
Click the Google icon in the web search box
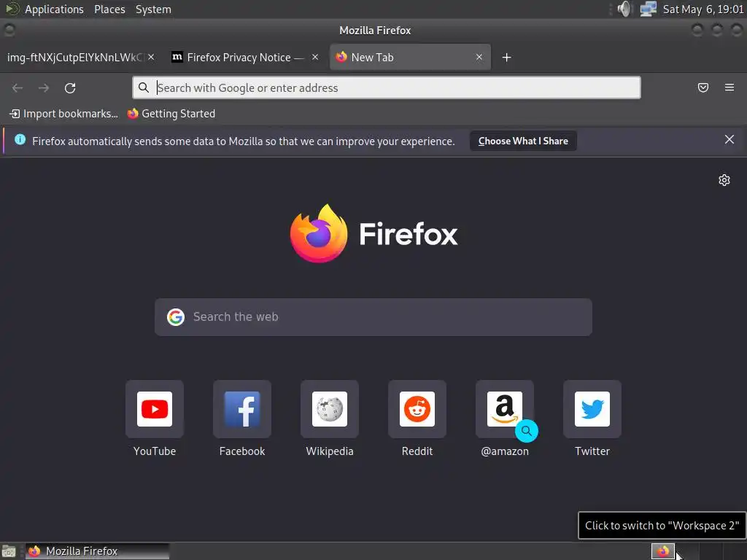point(176,316)
